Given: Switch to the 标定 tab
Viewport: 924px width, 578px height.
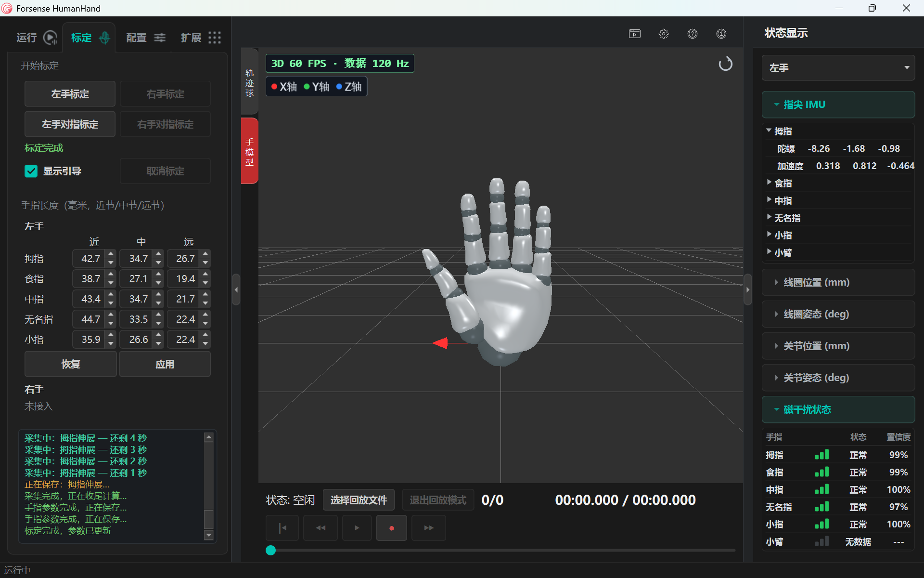Looking at the screenshot, I should pos(90,38).
